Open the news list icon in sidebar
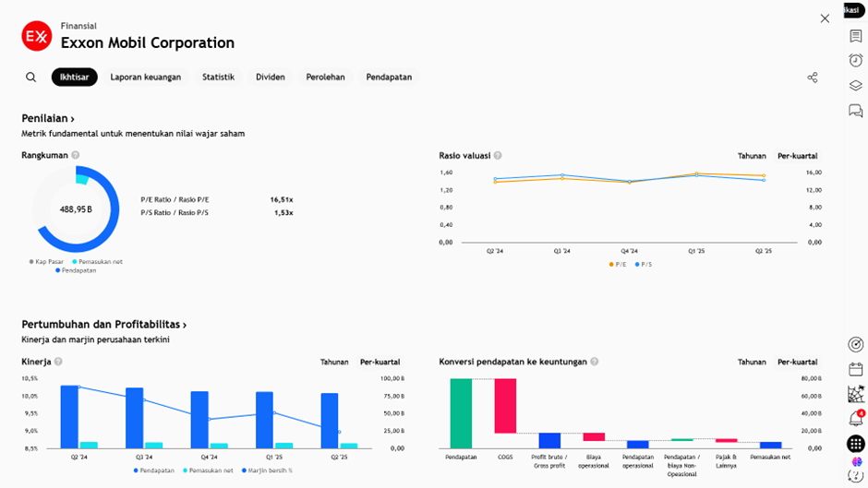This screenshot has height=488, width=868. point(855,37)
